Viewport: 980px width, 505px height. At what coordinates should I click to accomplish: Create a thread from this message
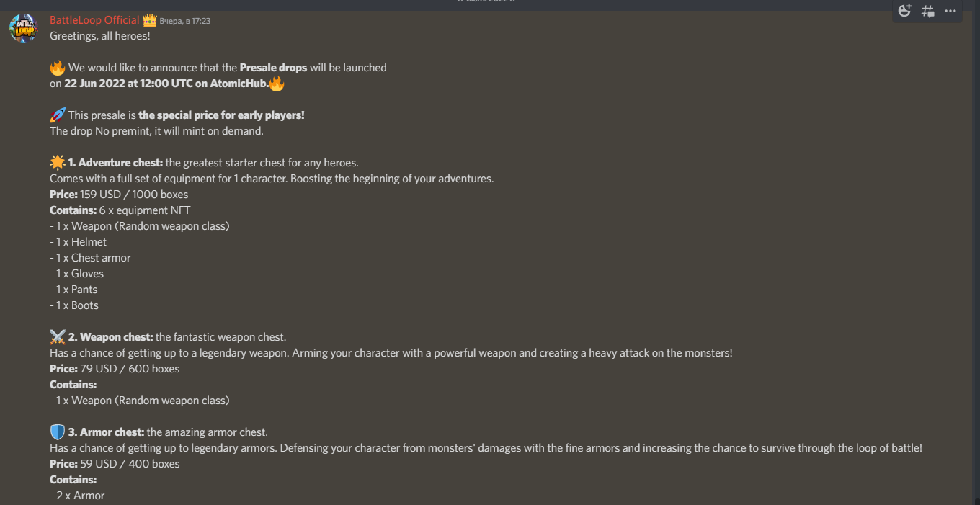pyautogui.click(x=928, y=11)
